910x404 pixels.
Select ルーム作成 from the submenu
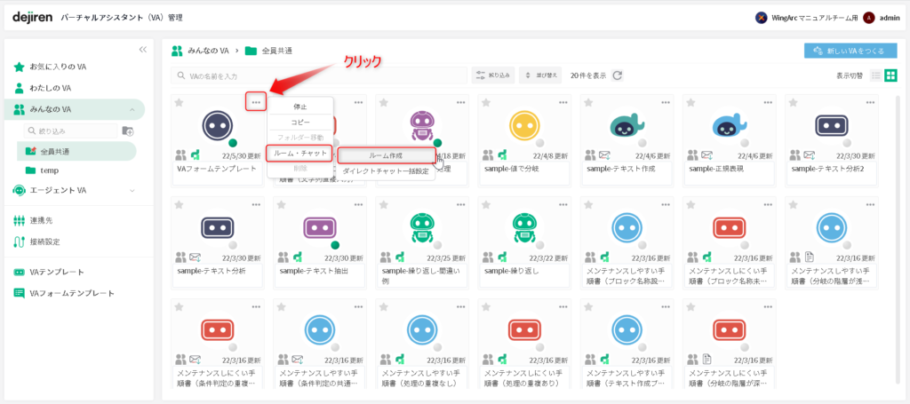[385, 155]
